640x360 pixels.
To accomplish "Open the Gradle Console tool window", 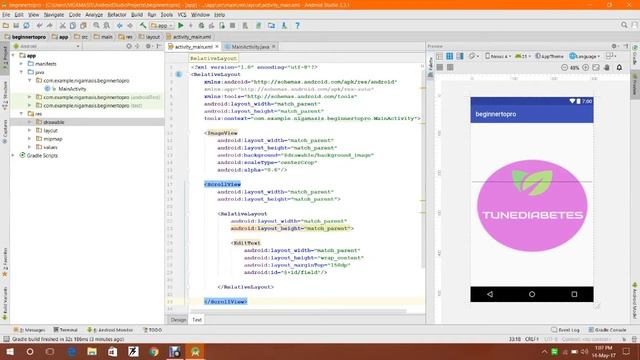I will (x=607, y=330).
